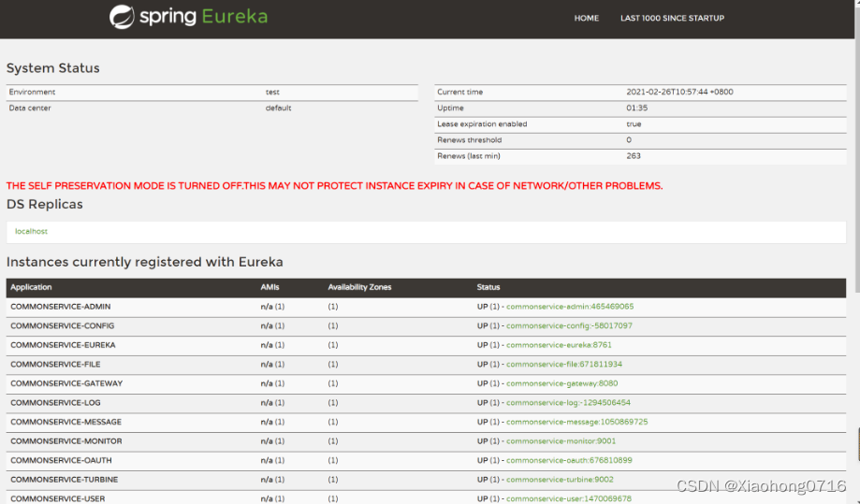Image resolution: width=860 pixels, height=504 pixels.
Task: Open commonservice-config:-58017097 instance link
Action: click(x=569, y=326)
